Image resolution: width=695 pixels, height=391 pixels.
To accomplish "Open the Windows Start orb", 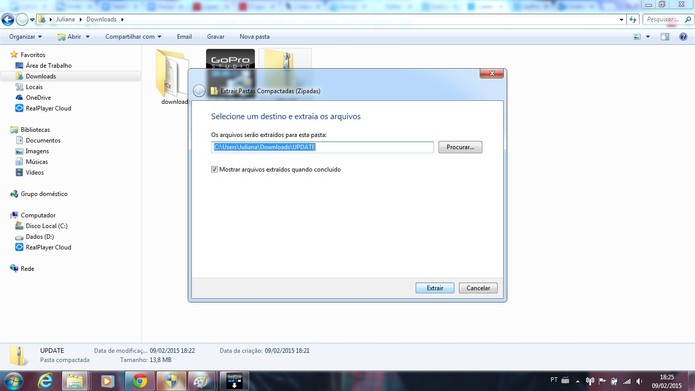I will 13,381.
